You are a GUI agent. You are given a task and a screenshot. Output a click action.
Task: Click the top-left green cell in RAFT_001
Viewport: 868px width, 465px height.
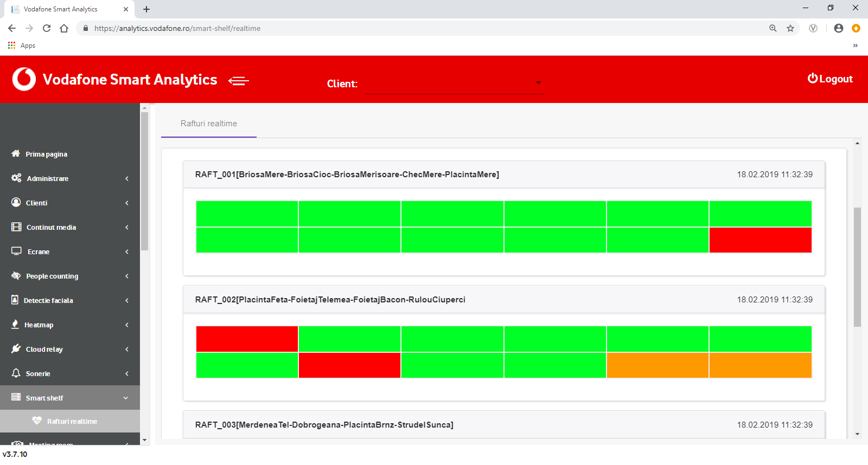[247, 214]
